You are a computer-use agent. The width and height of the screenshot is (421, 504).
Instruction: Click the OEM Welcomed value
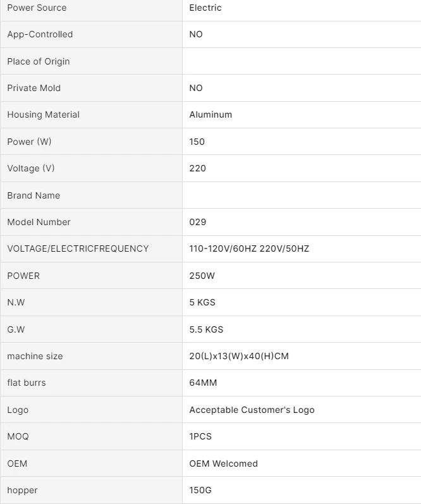click(223, 464)
